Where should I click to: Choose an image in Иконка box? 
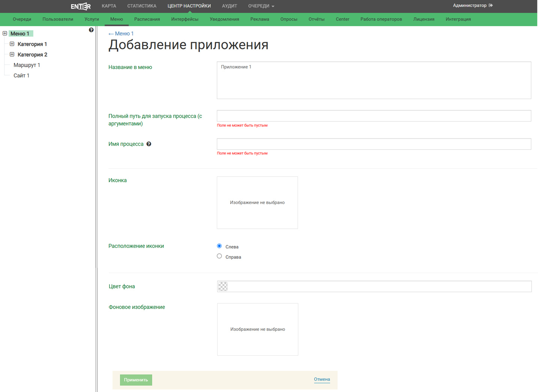click(257, 203)
